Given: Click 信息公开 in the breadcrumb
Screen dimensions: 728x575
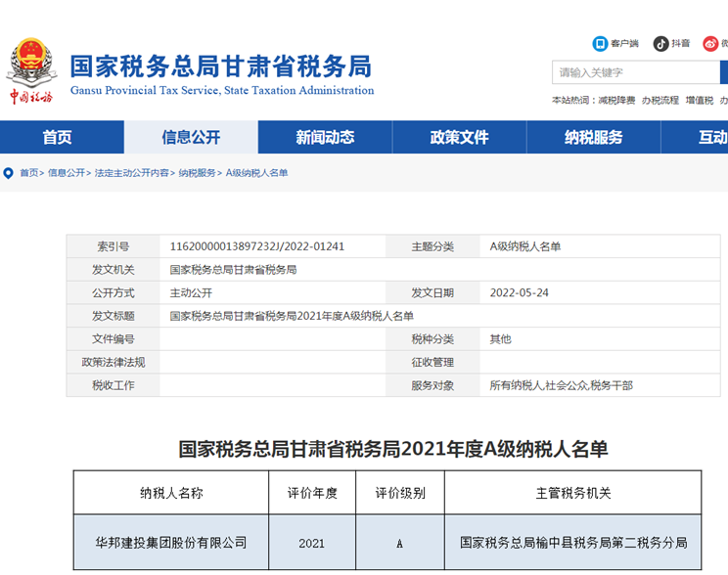Looking at the screenshot, I should (67, 173).
